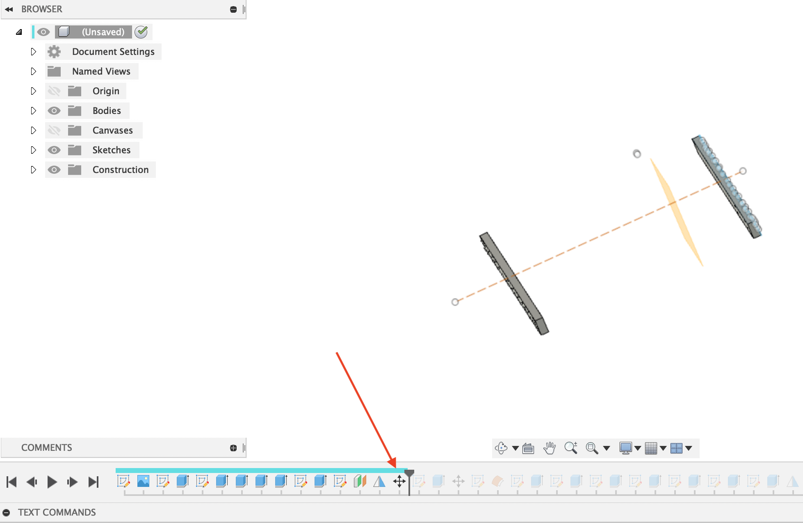Open the Orbit tool in navigation bar

tap(501, 448)
